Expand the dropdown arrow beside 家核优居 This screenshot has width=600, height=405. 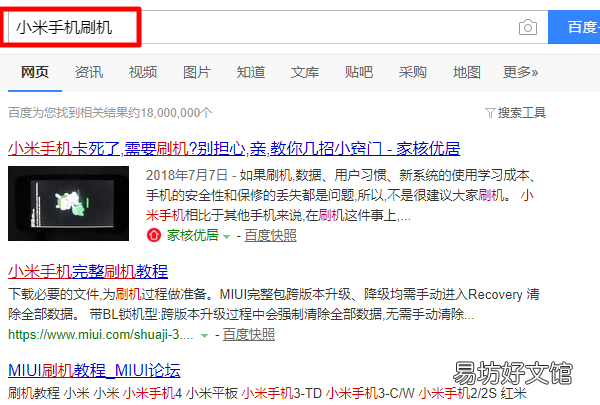pos(226,237)
